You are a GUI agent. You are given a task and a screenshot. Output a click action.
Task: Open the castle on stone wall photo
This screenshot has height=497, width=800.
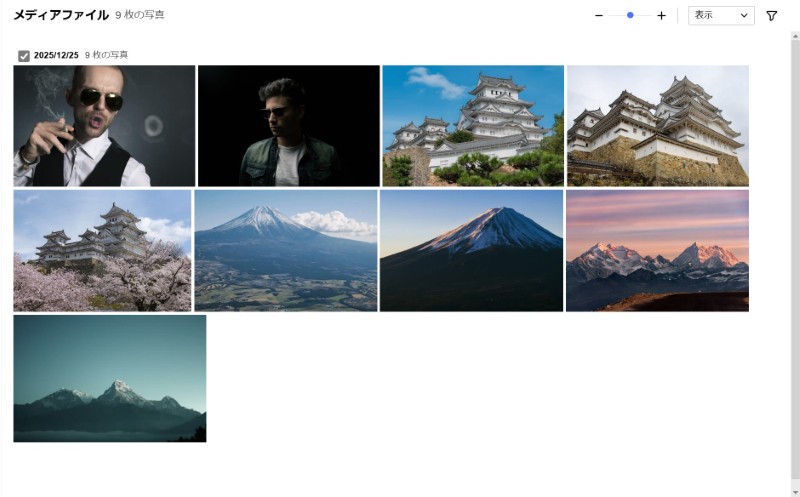coord(657,126)
